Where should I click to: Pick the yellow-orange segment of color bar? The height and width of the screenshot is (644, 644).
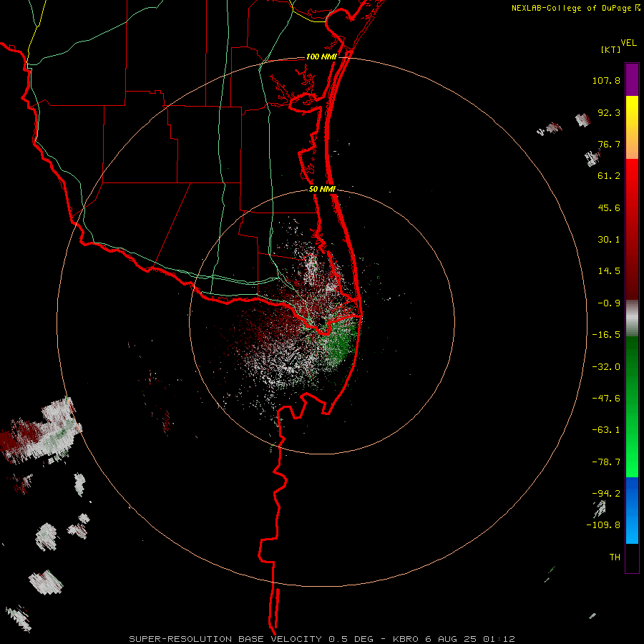click(x=632, y=127)
